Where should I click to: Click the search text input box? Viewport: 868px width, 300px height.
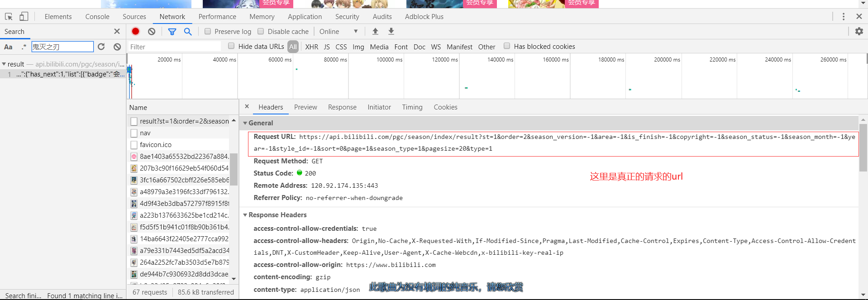62,47
